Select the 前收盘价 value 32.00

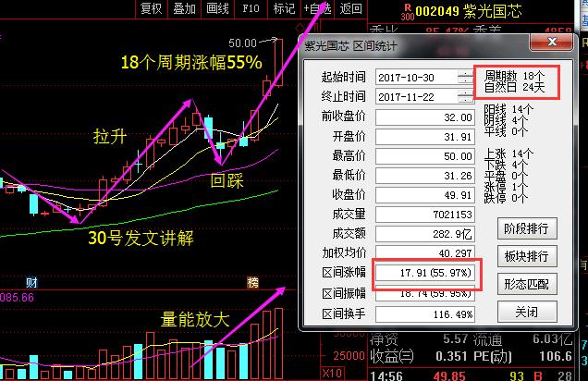click(425, 117)
